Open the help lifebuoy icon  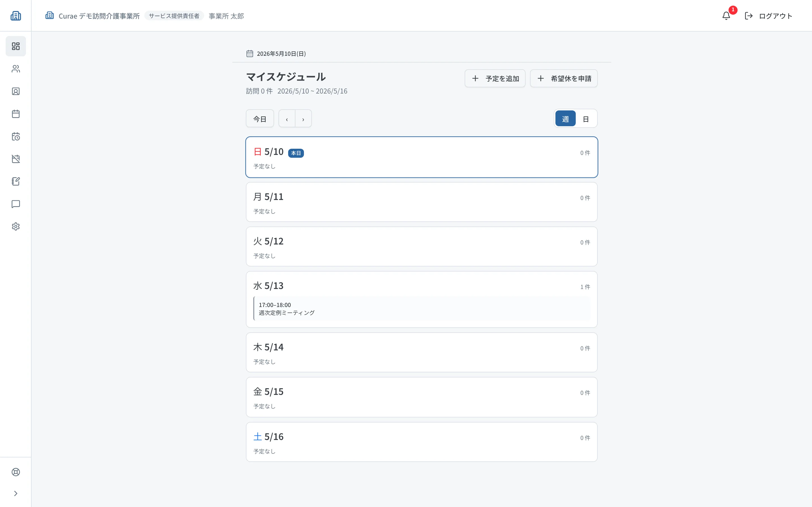click(16, 472)
